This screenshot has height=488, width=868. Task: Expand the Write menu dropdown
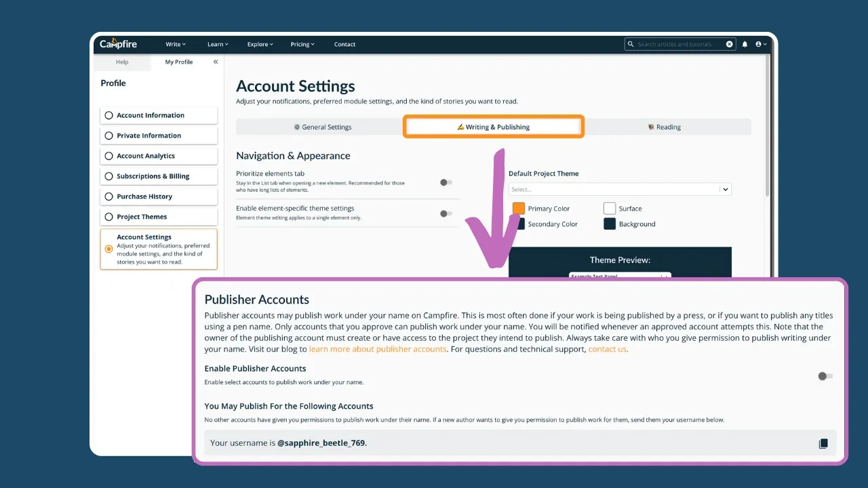coord(175,44)
